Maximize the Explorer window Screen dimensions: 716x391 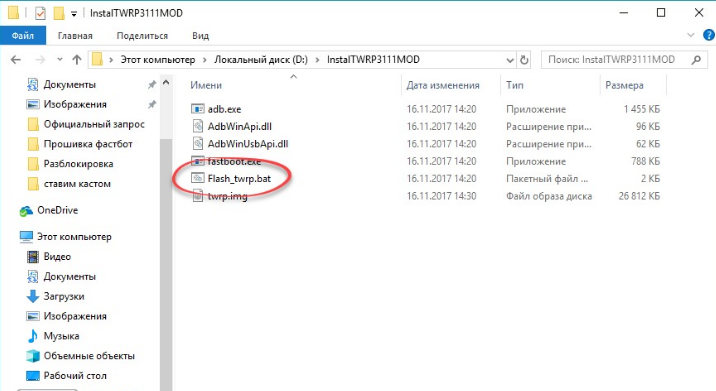(661, 13)
